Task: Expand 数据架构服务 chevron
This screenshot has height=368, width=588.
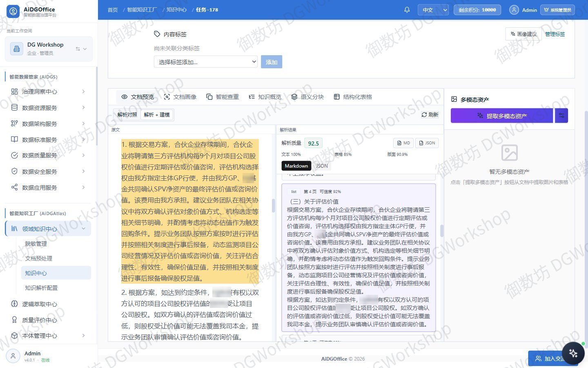Action: pyautogui.click(x=83, y=123)
